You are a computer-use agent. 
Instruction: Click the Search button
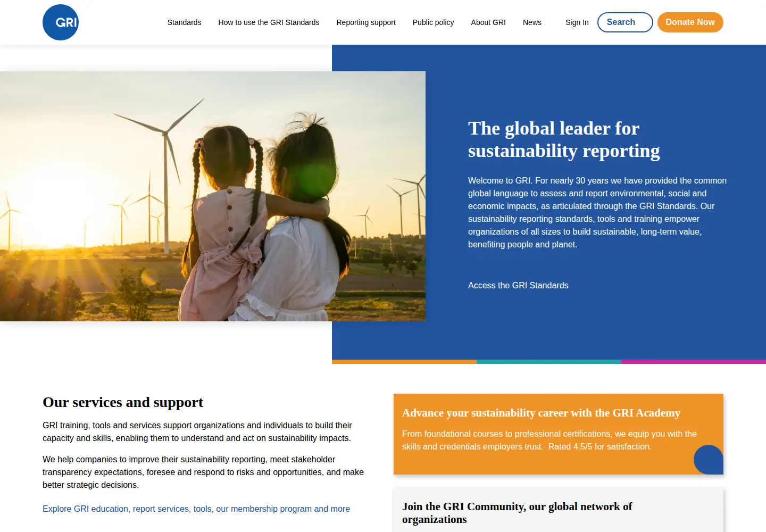click(x=625, y=22)
